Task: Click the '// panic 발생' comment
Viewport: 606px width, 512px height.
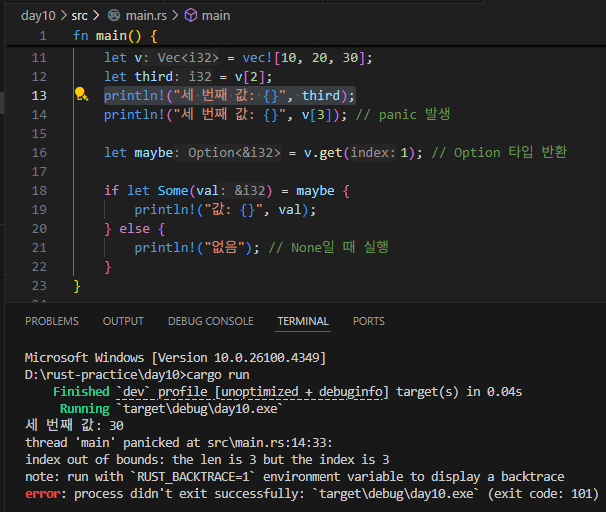Action: coord(403,115)
